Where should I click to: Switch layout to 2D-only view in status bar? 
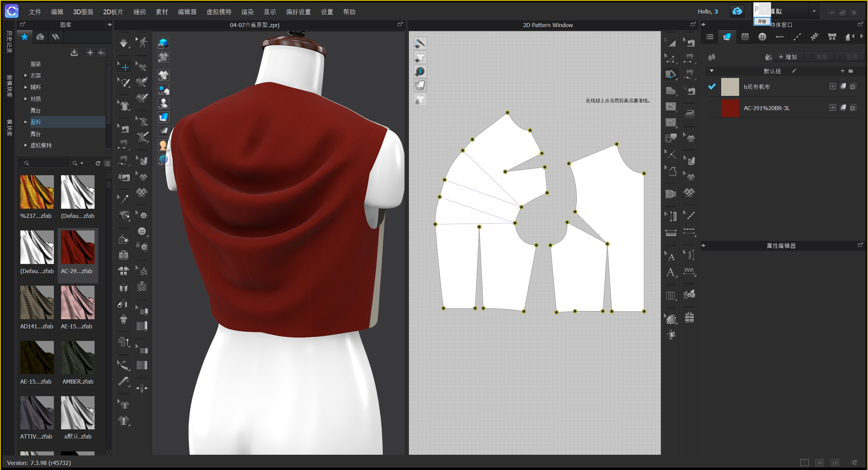(835, 463)
